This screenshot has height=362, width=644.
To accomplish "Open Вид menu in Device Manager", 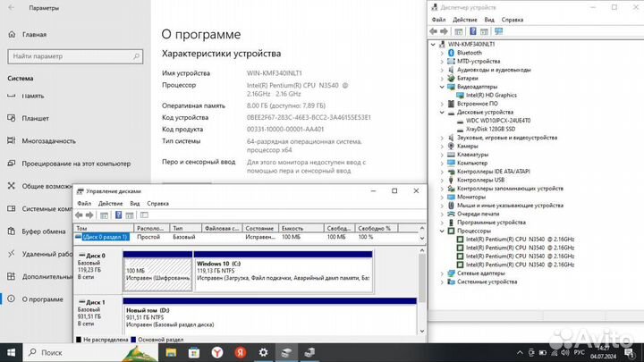I will coord(489,20).
